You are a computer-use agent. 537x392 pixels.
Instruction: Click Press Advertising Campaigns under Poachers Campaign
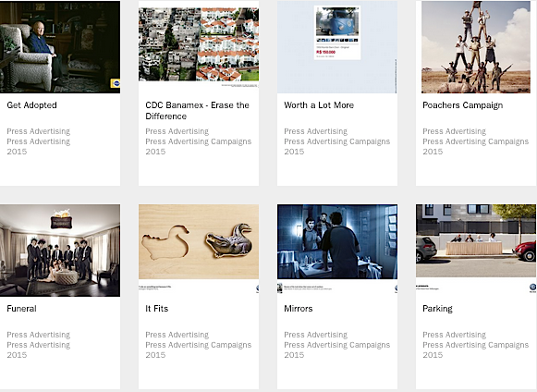click(476, 141)
